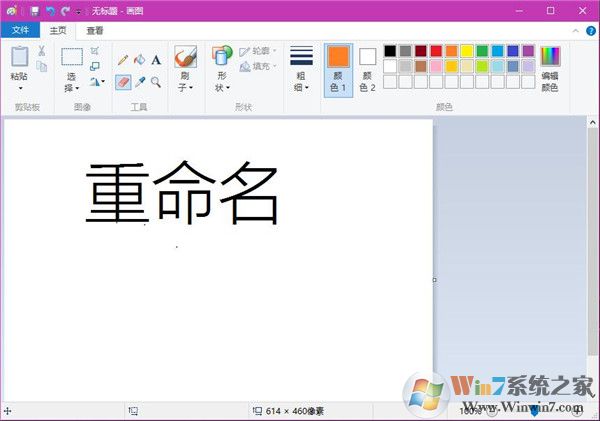The image size is (600, 421).
Task: Open the Rotate dropdown arrow
Action: (x=103, y=82)
